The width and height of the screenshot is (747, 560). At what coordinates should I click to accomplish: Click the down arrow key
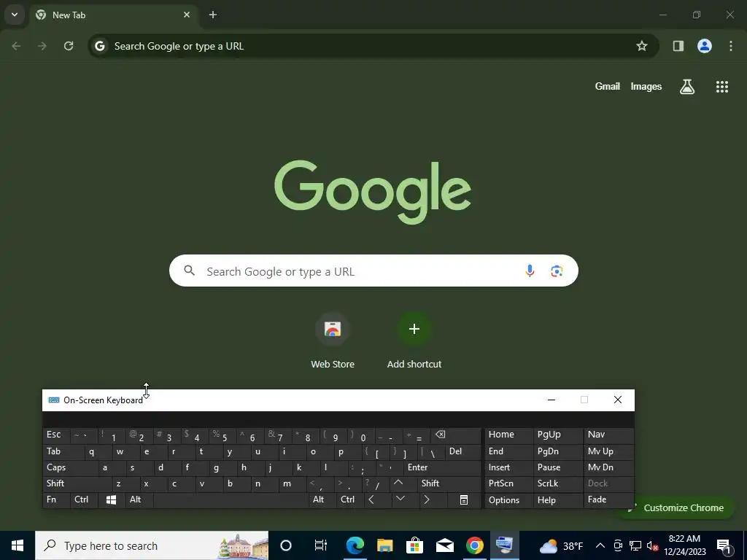405,500
